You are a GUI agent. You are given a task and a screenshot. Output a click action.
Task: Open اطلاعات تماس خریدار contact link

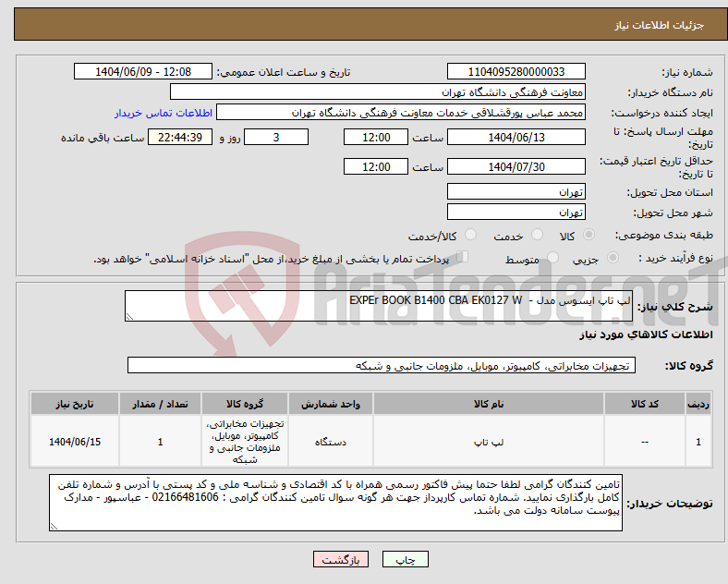click(x=164, y=113)
